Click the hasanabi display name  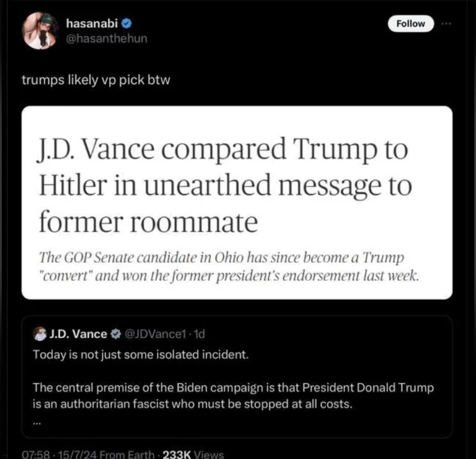pyautogui.click(x=92, y=24)
